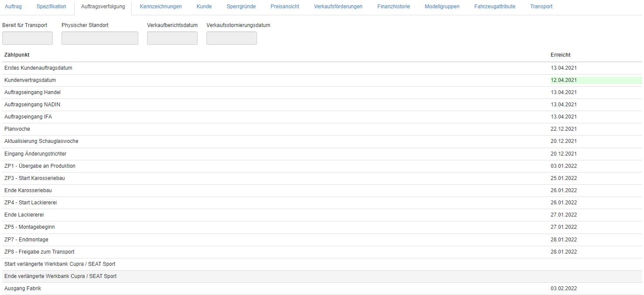Open the Spezifikation tab
The image size is (644, 295).
[51, 7]
